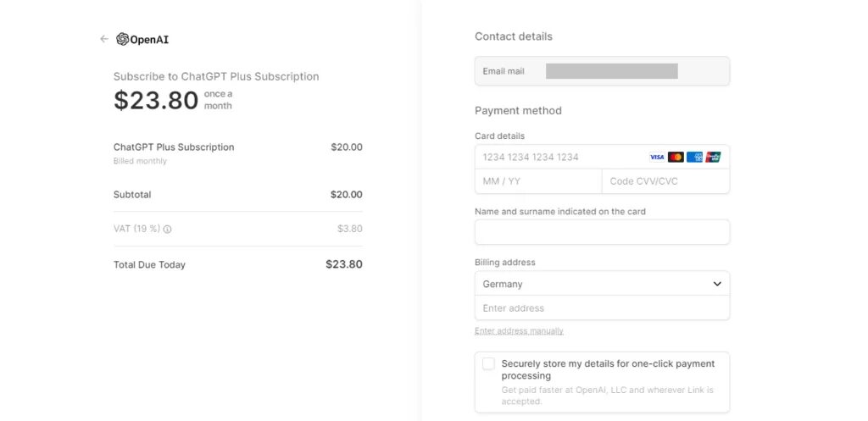Click the MM / YY expiry field
The height and width of the screenshot is (421, 868).
[x=538, y=181]
